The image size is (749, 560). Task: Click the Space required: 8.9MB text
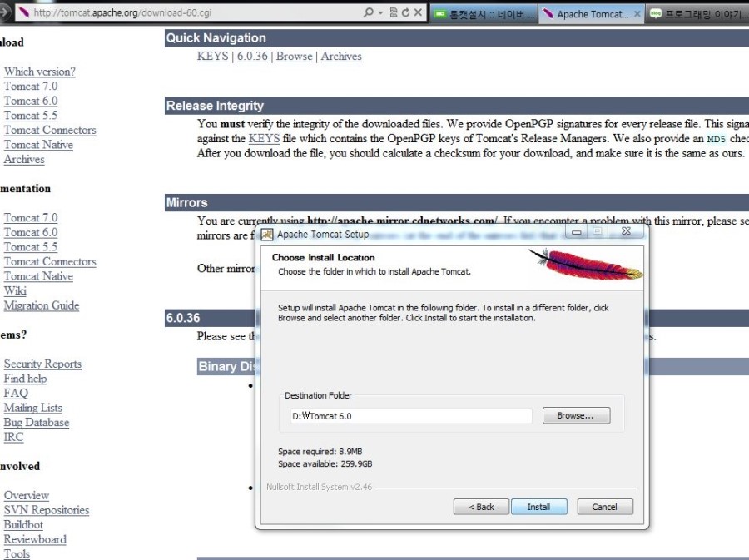coord(320,451)
